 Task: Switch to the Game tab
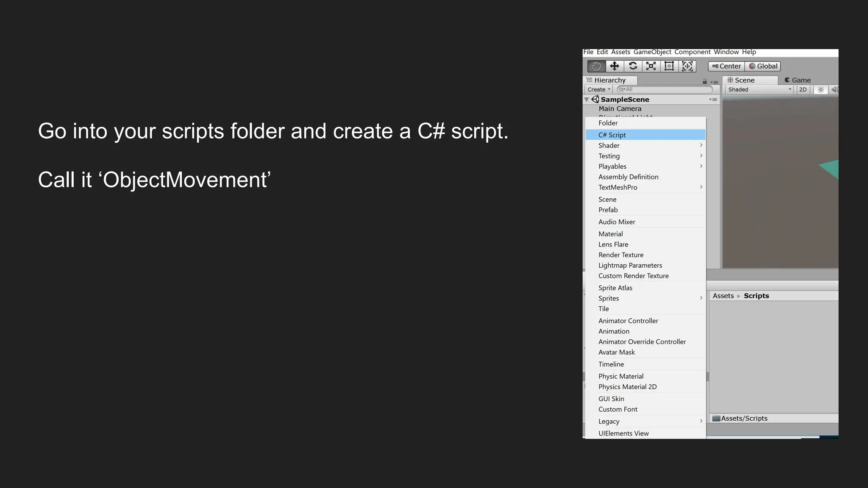(x=798, y=80)
